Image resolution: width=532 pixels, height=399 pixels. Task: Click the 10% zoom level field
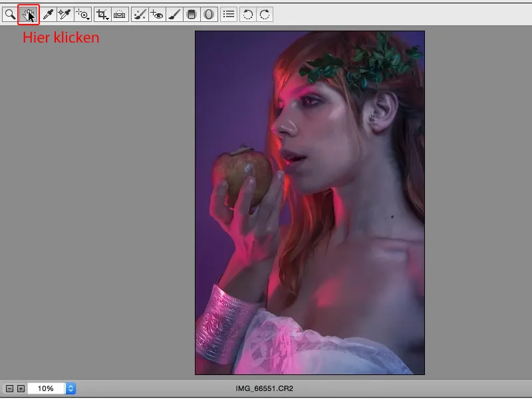point(46,388)
